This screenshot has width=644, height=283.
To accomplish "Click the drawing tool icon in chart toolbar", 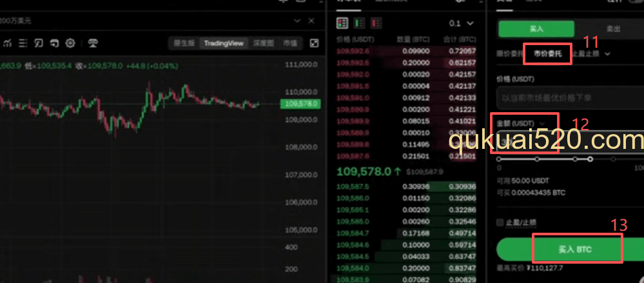I will tap(39, 43).
